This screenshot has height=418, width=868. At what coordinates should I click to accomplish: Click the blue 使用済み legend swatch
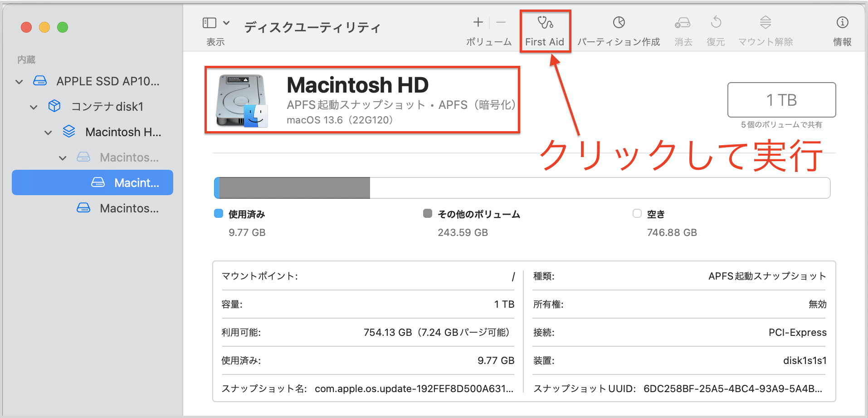tap(219, 213)
